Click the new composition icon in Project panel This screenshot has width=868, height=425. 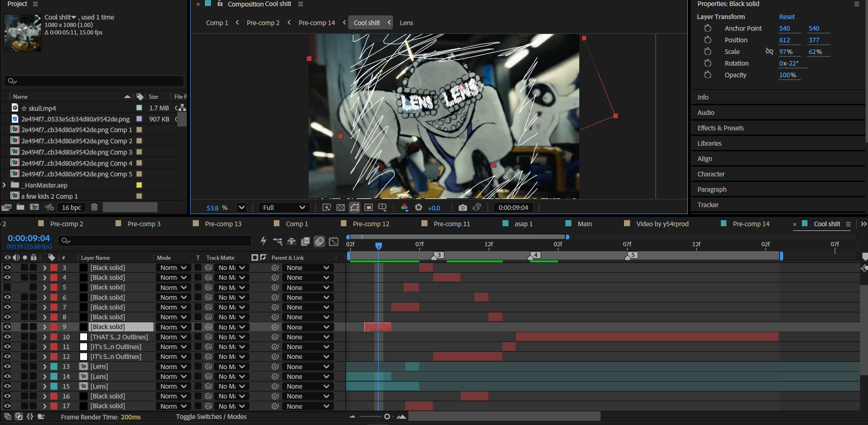point(34,207)
